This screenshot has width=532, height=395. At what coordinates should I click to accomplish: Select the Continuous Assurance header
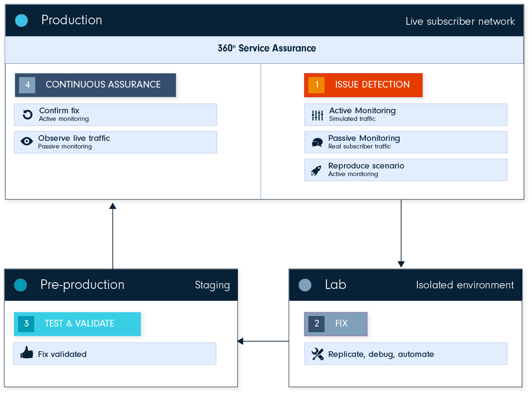click(95, 85)
